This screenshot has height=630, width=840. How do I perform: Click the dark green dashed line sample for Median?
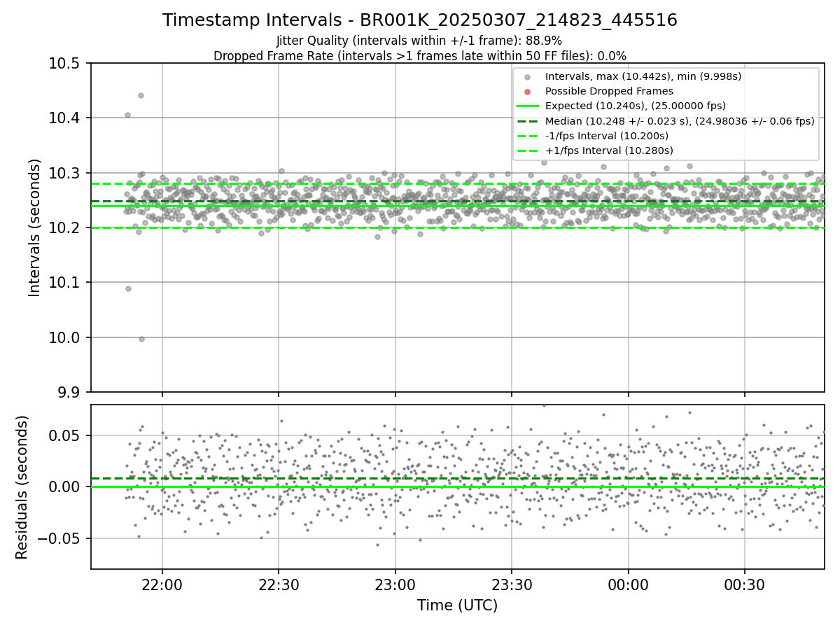pyautogui.click(x=527, y=121)
